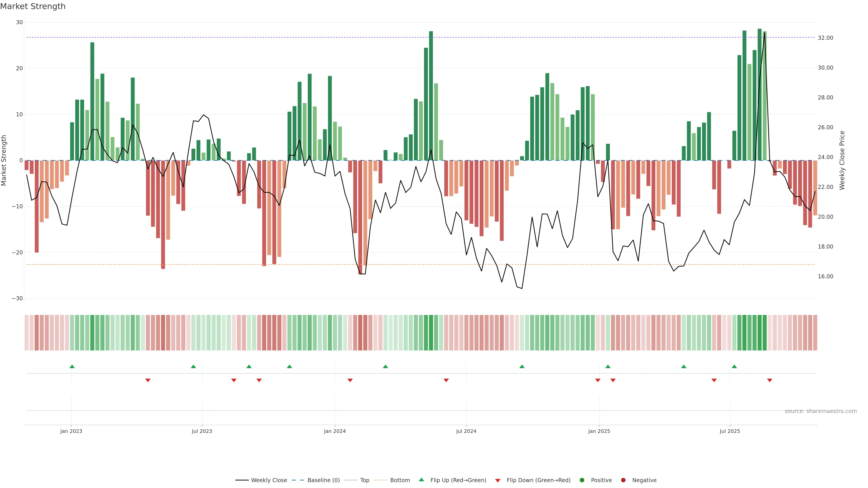868x488 pixels.
Task: Click the Positive green circle legend icon
Action: [x=582, y=480]
